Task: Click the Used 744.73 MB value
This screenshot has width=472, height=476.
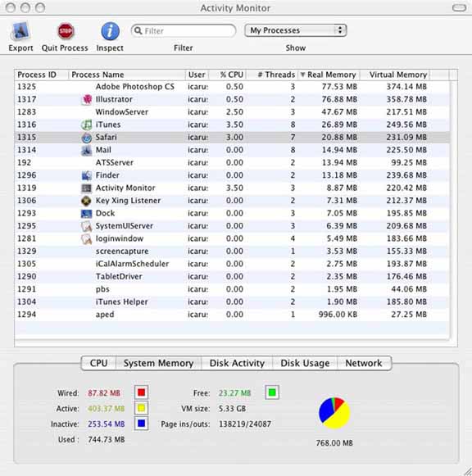Action: (x=107, y=440)
